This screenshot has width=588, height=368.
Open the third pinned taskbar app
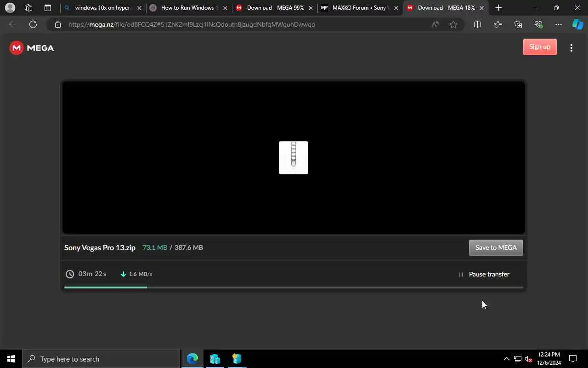click(x=237, y=359)
